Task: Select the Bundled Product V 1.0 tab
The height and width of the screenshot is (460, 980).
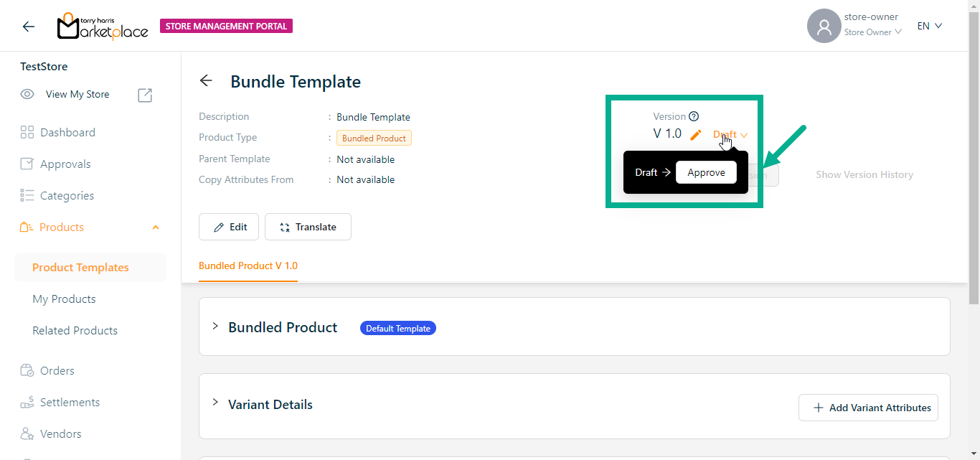Action: coord(248,266)
